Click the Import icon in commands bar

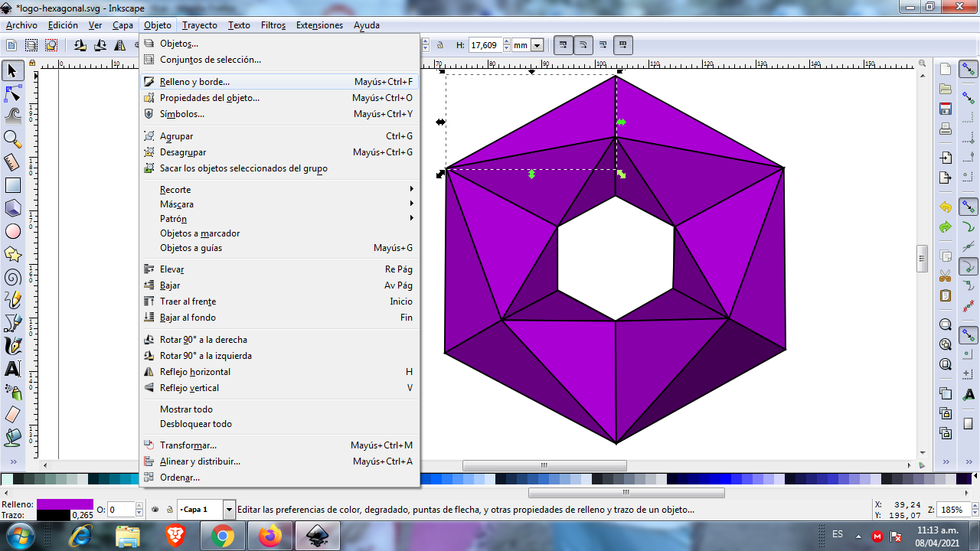tap(946, 158)
